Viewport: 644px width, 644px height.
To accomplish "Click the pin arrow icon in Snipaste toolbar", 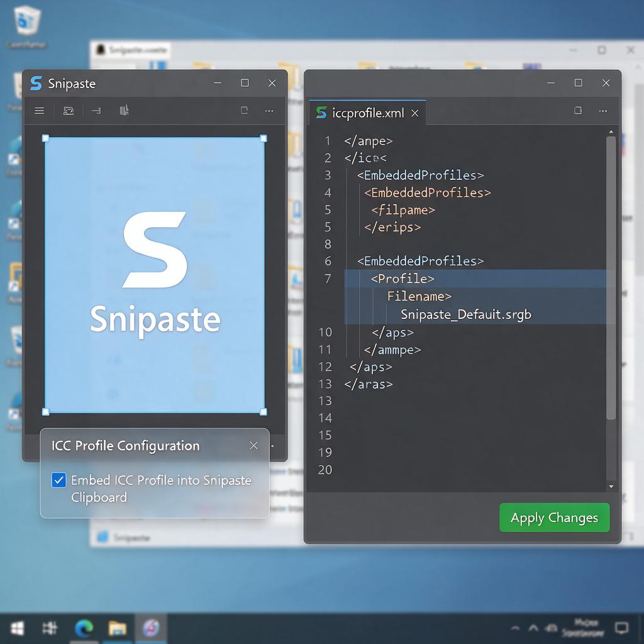I will point(96,111).
